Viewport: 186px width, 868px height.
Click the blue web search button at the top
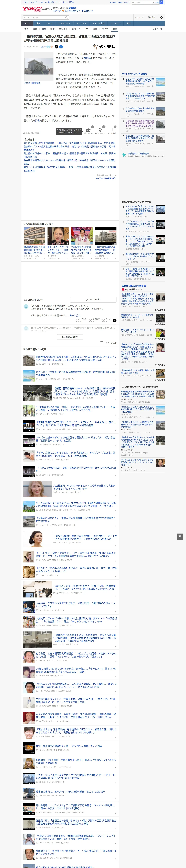tap(161, 2)
